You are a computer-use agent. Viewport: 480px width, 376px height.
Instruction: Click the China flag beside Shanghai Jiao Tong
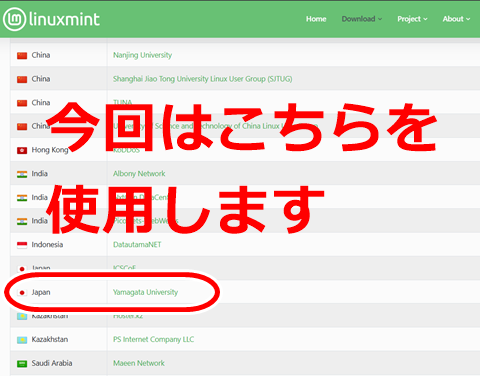pos(22,79)
